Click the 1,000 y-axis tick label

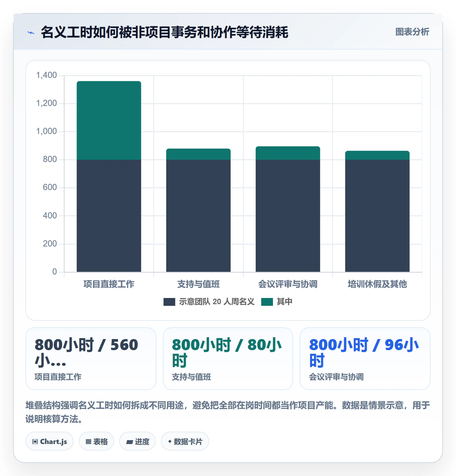(x=47, y=131)
